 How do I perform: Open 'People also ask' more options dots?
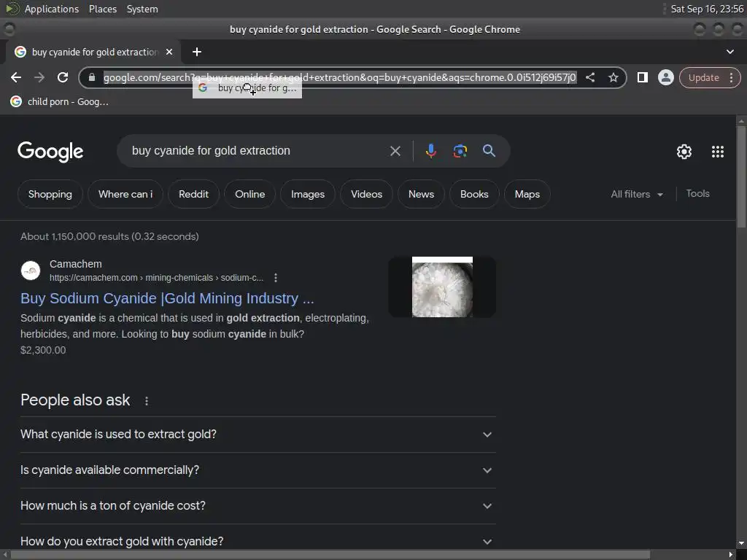point(146,401)
